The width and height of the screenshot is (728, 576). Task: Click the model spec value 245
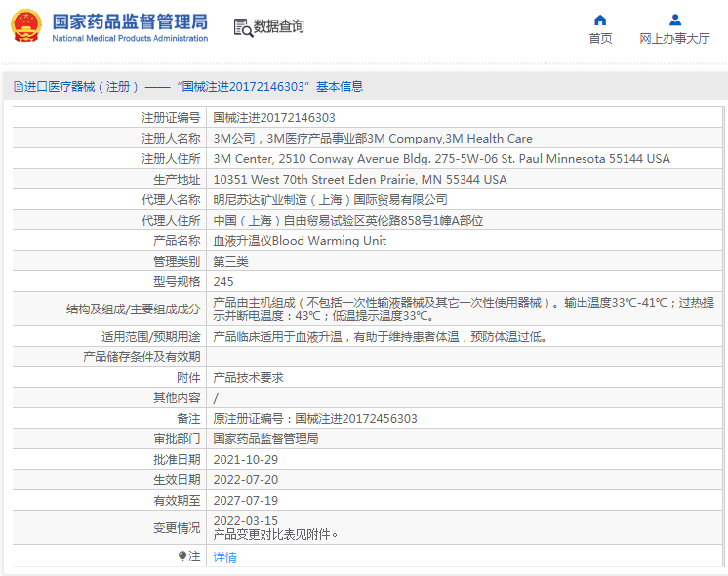[x=223, y=282]
